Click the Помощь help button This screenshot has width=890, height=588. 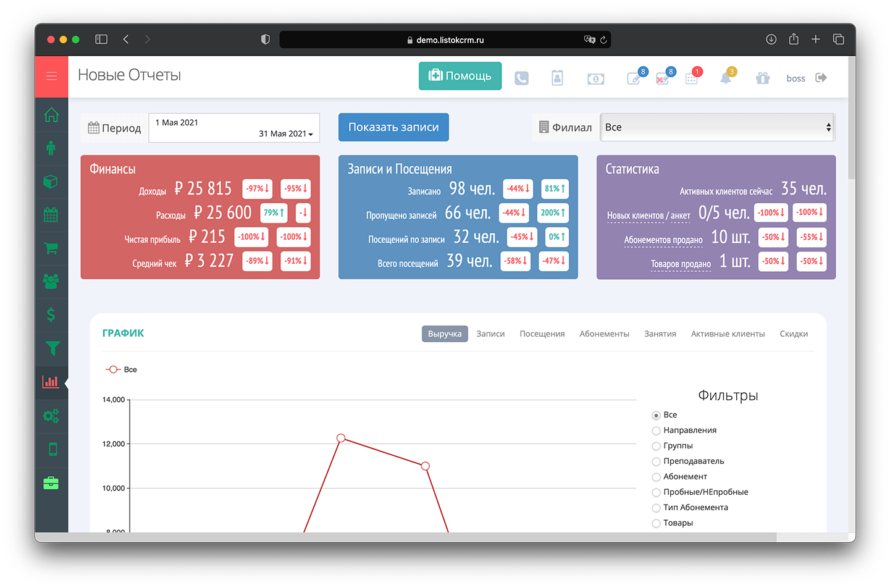click(460, 76)
